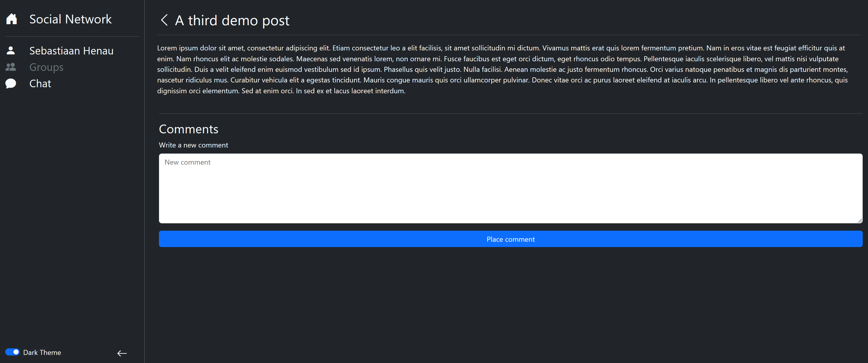Click the Groups people icon
The image size is (868, 363).
[11, 67]
